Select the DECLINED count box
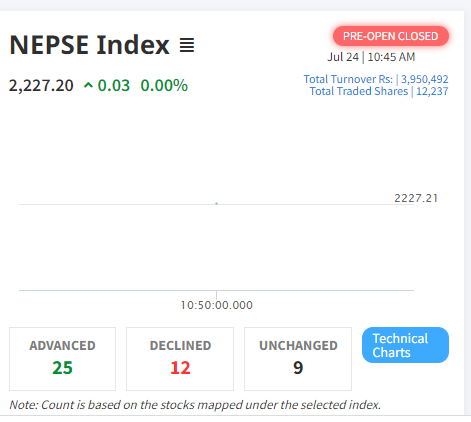The height and width of the screenshot is (422, 471). click(x=180, y=359)
